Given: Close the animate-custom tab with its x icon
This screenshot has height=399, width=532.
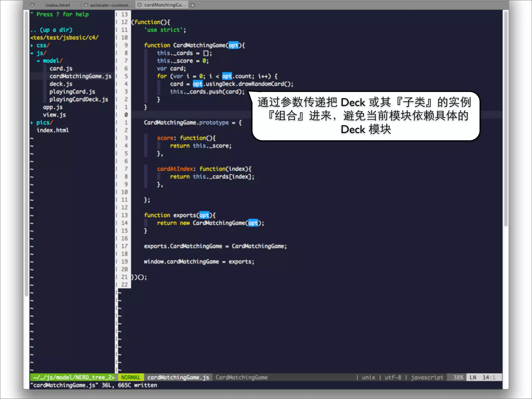Looking at the screenshot, I should click(x=86, y=5).
